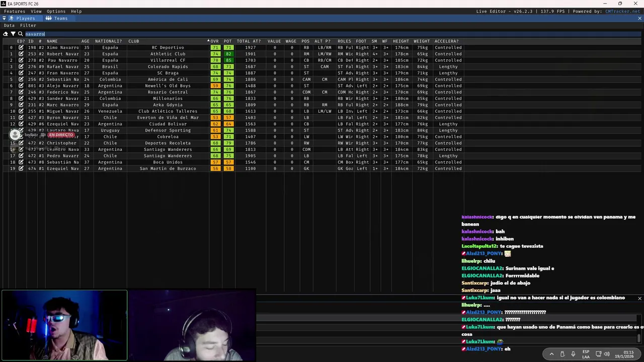Viewport: 644px width, 362px height.
Task: Close the Players panel with X
Action: point(639,18)
